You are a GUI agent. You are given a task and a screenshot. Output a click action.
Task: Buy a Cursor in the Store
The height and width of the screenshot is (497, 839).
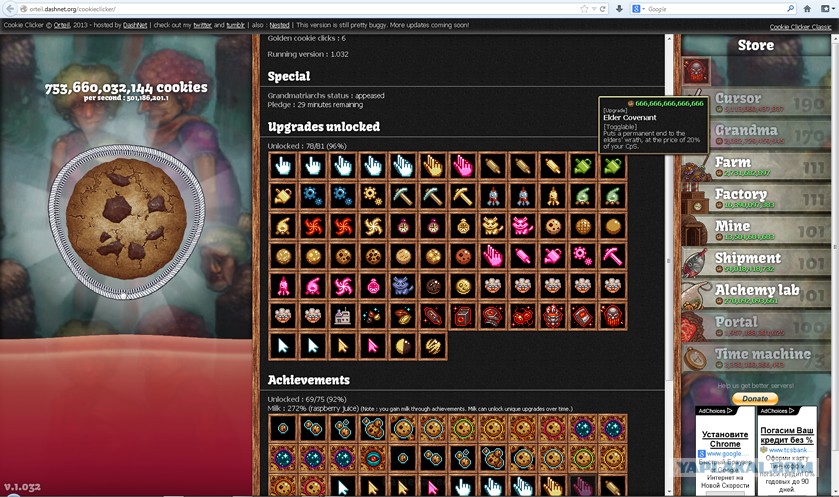pos(757,103)
